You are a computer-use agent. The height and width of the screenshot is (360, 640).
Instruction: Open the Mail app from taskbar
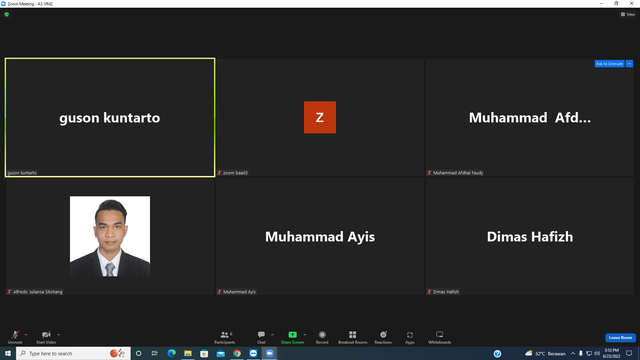coord(220,353)
